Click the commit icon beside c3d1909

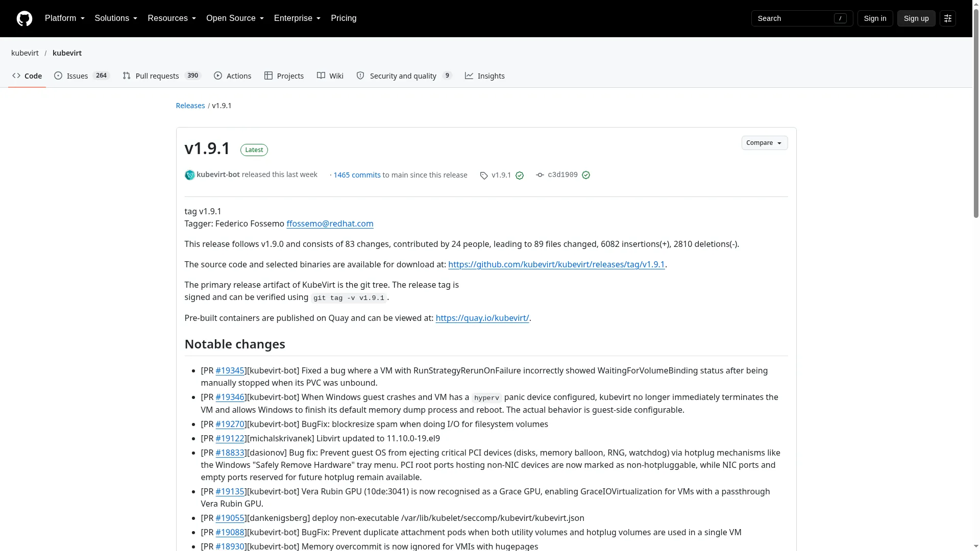[540, 175]
